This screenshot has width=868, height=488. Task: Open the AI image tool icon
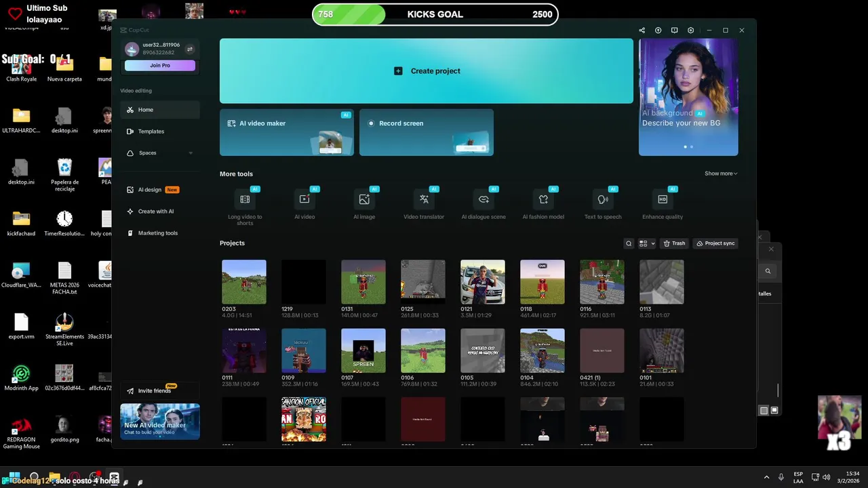coord(364,199)
